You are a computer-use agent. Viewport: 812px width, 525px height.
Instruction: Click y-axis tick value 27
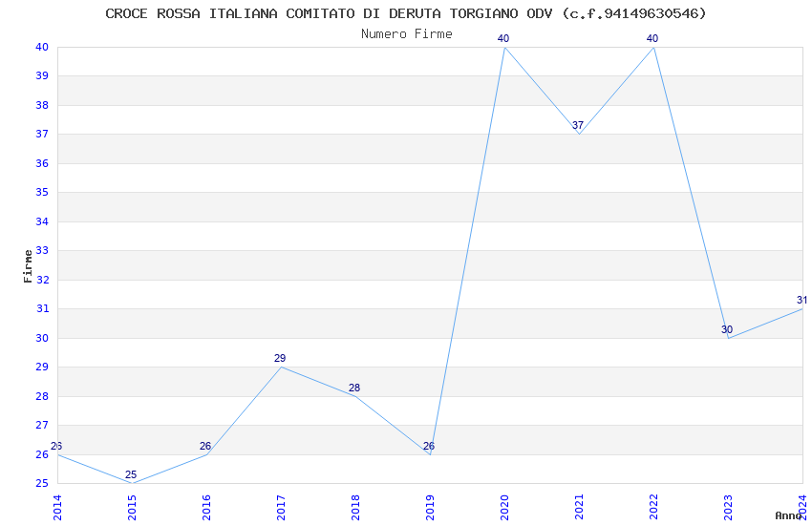point(42,425)
